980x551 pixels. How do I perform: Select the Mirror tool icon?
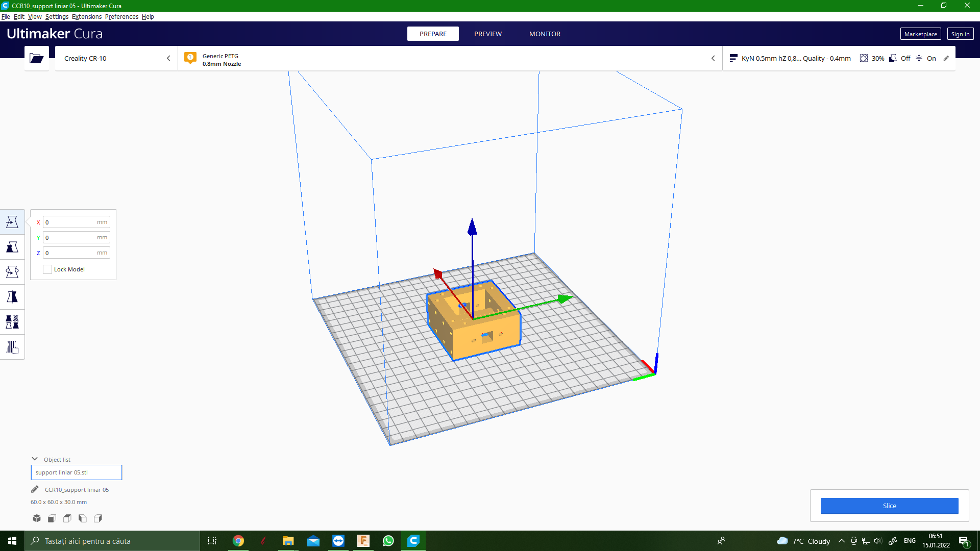click(12, 297)
